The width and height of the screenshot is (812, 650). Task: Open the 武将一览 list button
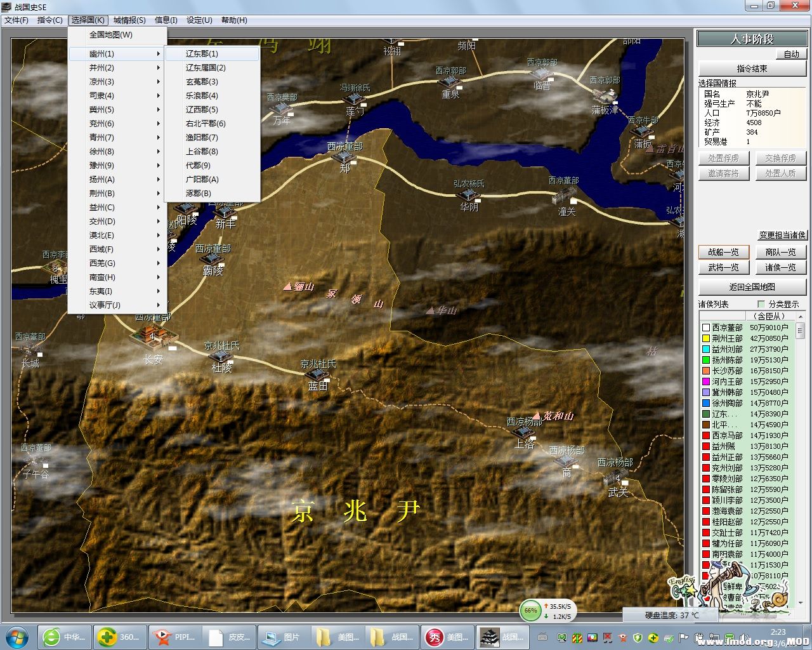[723, 268]
